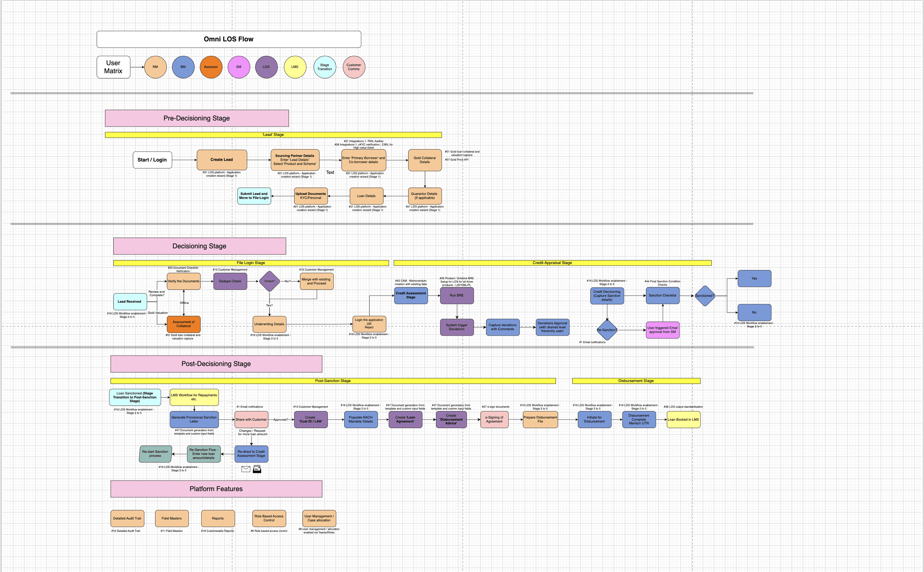The width and height of the screenshot is (924, 572).
Task: Select the Run BRE node
Action: point(456,296)
